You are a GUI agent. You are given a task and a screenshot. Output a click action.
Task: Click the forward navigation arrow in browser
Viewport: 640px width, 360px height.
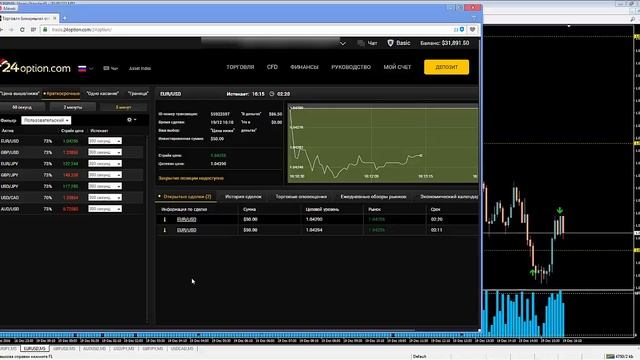click(x=11, y=29)
